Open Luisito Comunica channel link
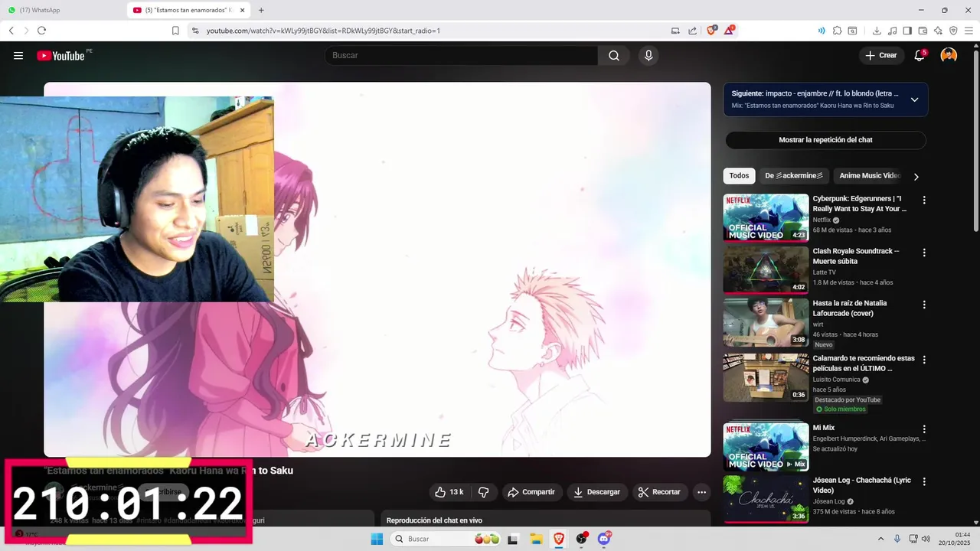This screenshot has height=551, width=980. pyautogui.click(x=836, y=380)
